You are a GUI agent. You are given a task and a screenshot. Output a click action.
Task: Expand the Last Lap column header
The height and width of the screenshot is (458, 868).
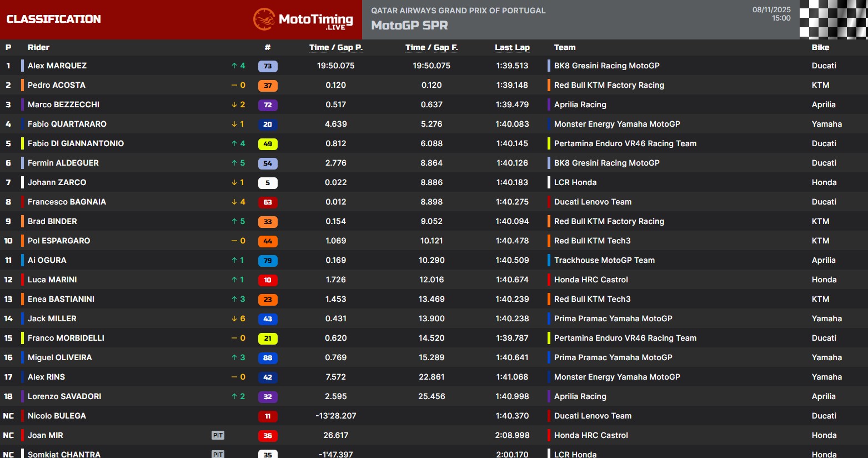click(x=512, y=47)
